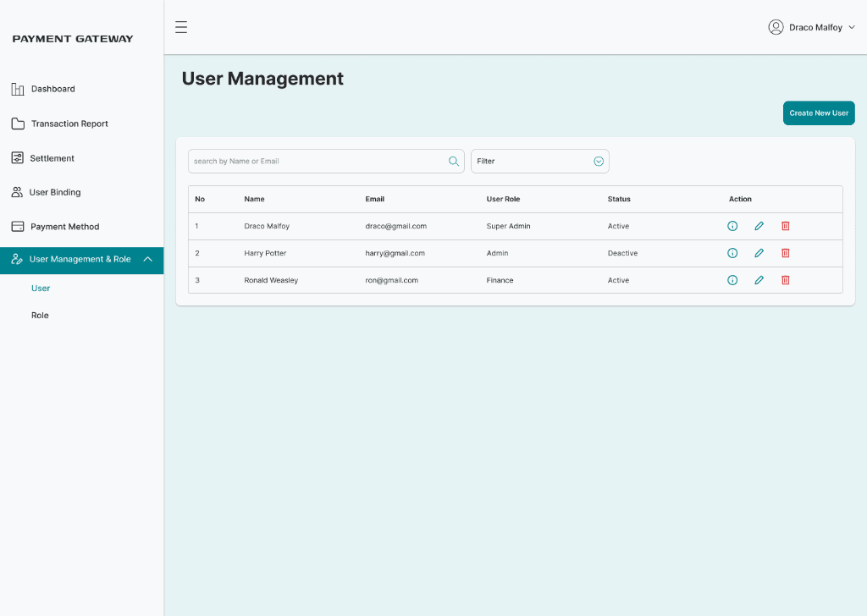Click the email harry@gmail.com

click(395, 253)
